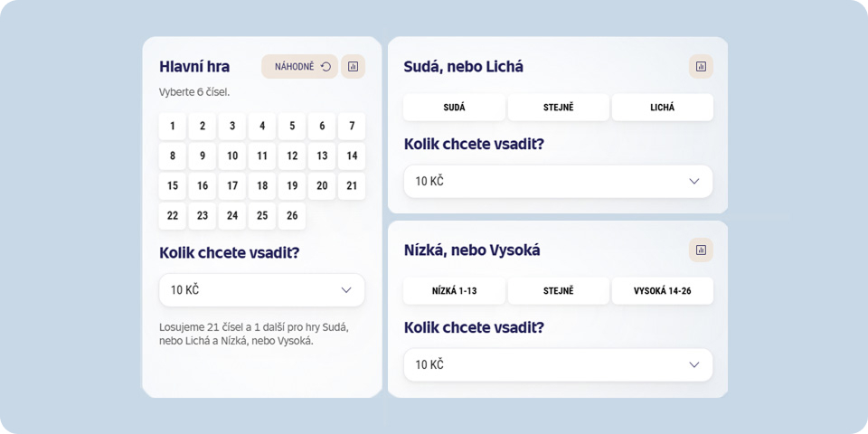Screen dimensions: 868x434
Task: Open statistics icon for Nízká, nebo Vysoká
Action: (x=701, y=250)
